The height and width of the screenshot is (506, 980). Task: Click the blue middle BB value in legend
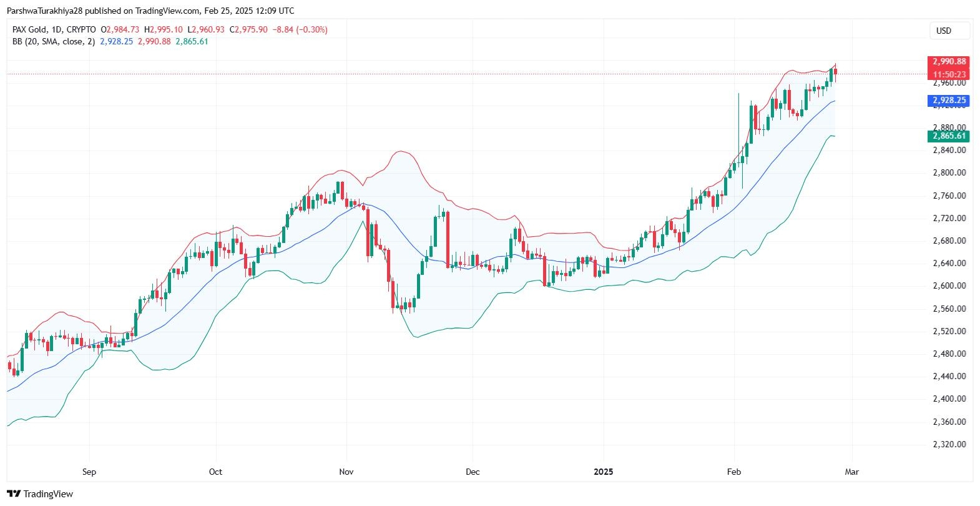117,41
